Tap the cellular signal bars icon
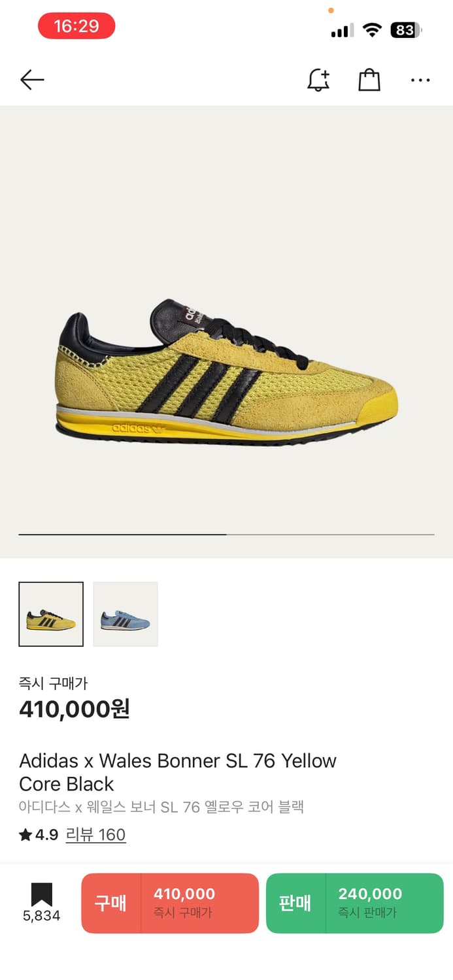The width and height of the screenshot is (453, 980). pyautogui.click(x=342, y=31)
